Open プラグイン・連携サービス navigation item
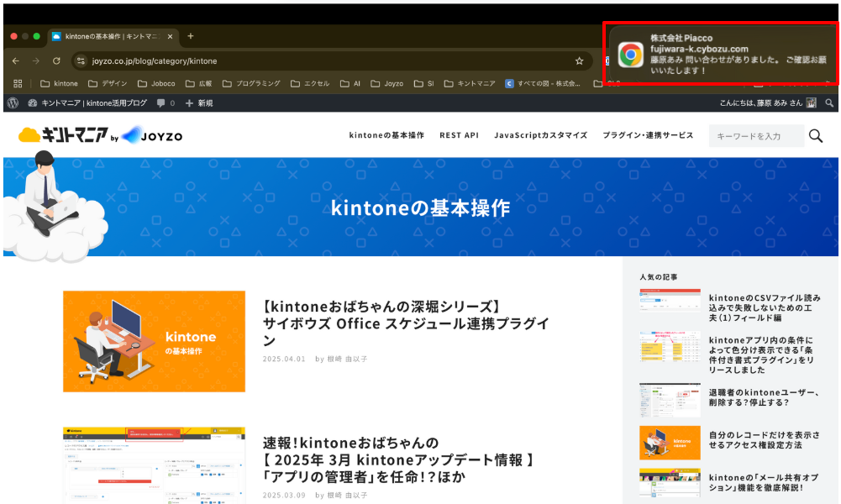The width and height of the screenshot is (841, 504). pyautogui.click(x=648, y=135)
